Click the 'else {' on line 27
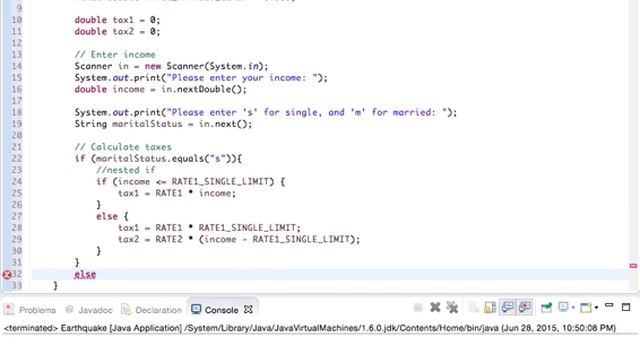This screenshot has width=640, height=360. point(112,216)
